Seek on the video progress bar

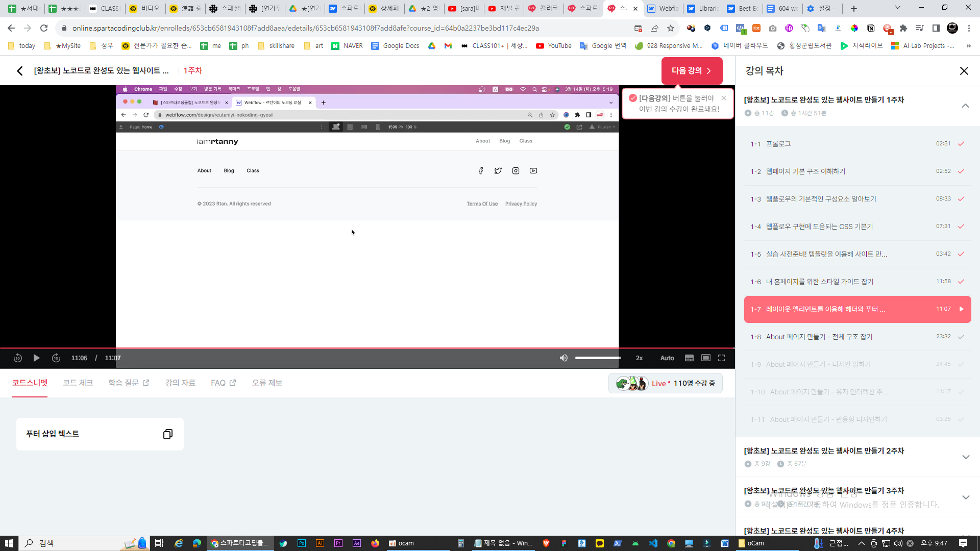(367, 348)
